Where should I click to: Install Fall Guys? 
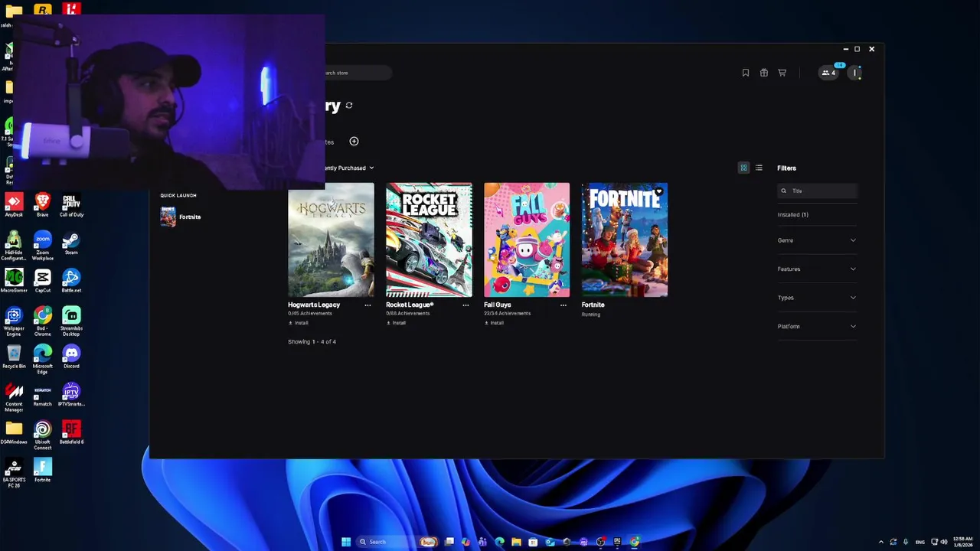[x=494, y=323]
